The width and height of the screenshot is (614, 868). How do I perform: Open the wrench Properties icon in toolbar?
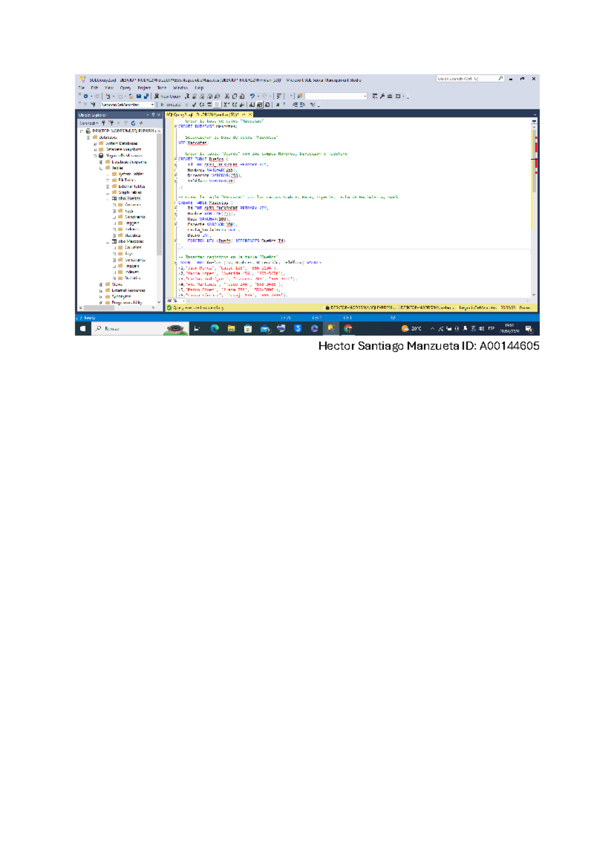pos(382,96)
